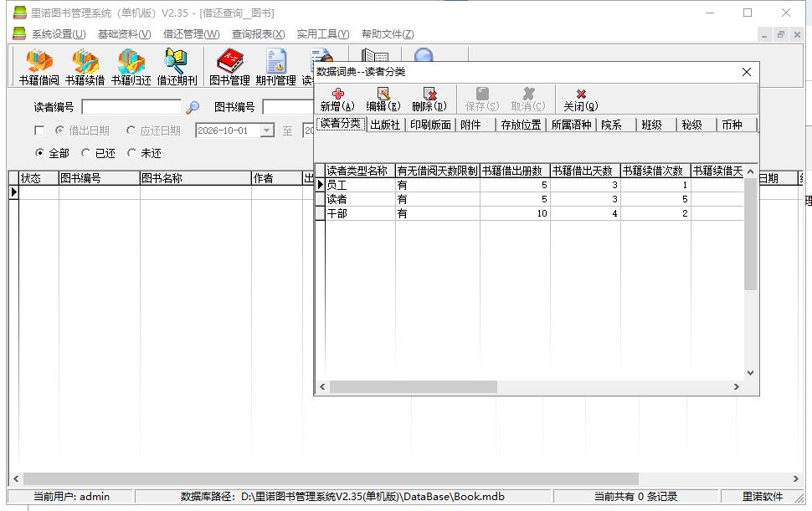Open the 借还期刊 toolbar icon
The width and height of the screenshot is (812, 511).
[177, 67]
